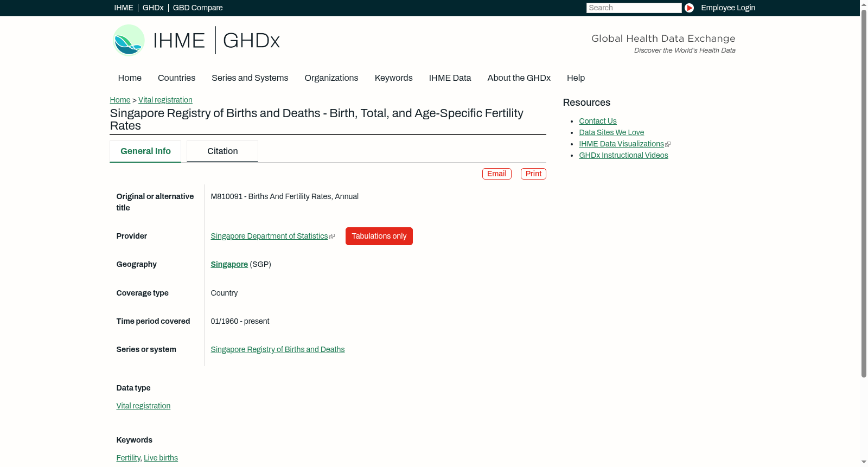Viewport: 868px width, 467px height.
Task: Open GHDx link in top bar
Action: click(153, 8)
